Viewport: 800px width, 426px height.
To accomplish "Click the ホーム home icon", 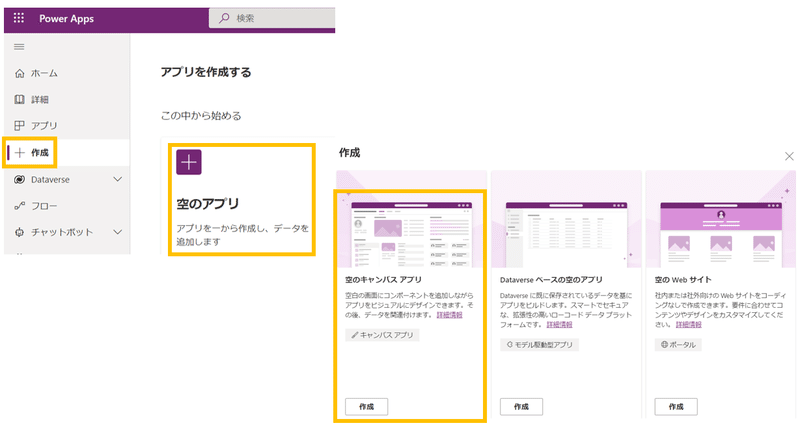I will click(x=19, y=73).
